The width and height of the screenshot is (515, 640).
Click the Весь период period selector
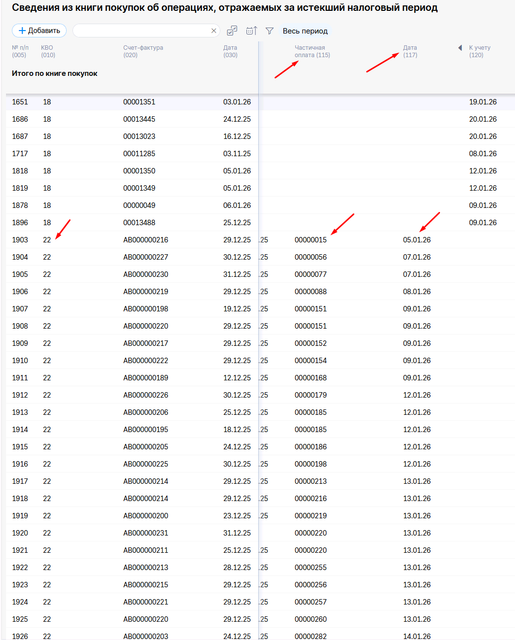click(x=305, y=31)
